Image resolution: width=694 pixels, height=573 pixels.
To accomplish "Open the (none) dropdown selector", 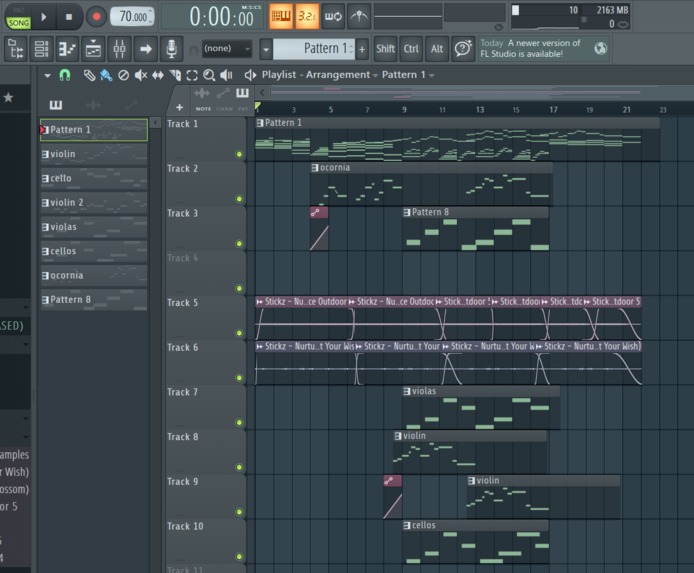I will [227, 49].
